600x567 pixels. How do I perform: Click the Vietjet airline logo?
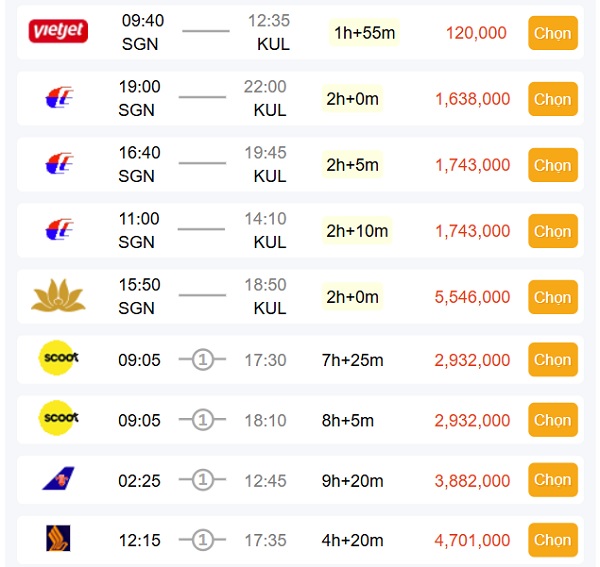58,32
